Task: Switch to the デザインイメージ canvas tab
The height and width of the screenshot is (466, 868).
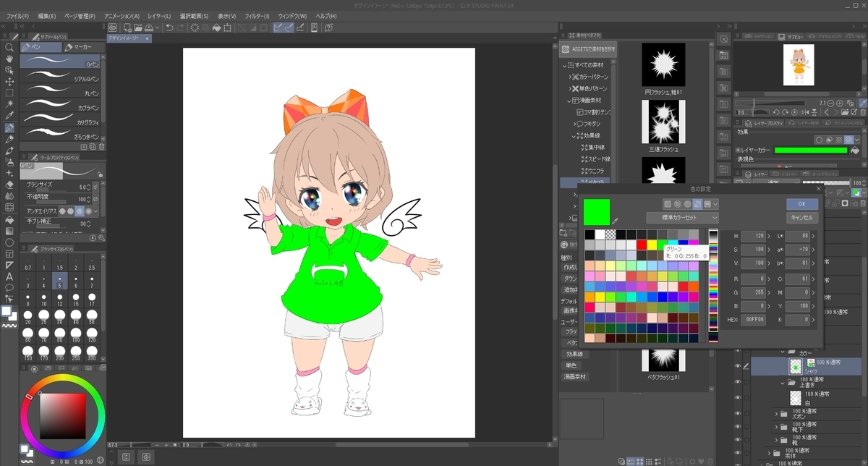Action: pos(129,38)
